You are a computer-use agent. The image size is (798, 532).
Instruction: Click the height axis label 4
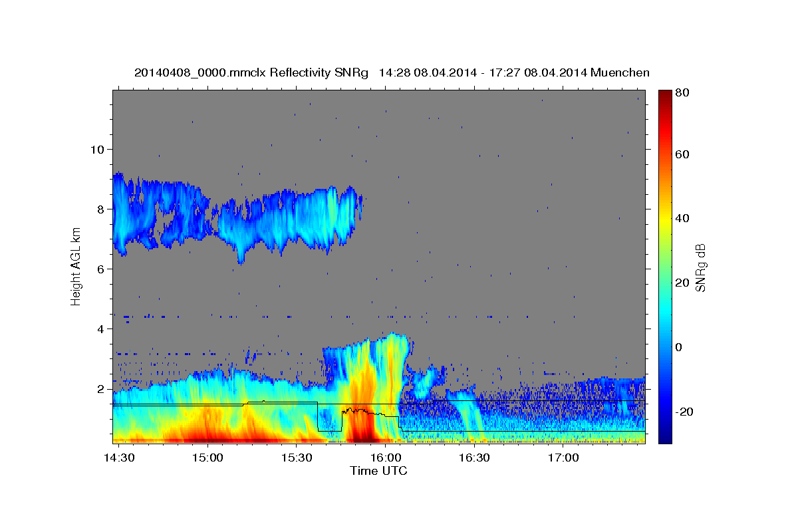[102, 329]
